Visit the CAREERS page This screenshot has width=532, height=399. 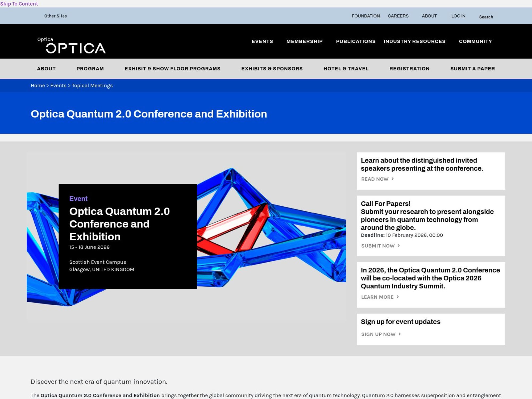point(398,16)
